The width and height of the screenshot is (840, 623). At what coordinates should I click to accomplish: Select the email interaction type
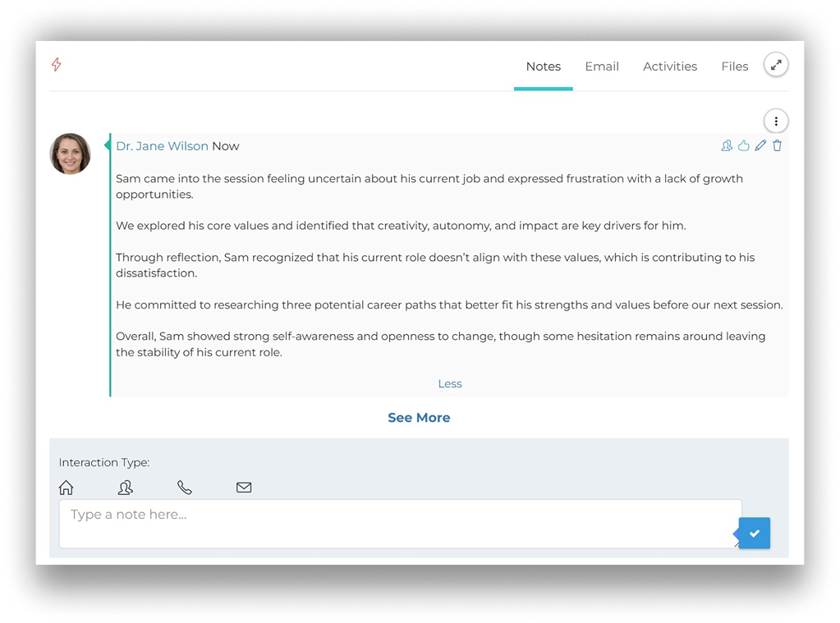tap(243, 487)
